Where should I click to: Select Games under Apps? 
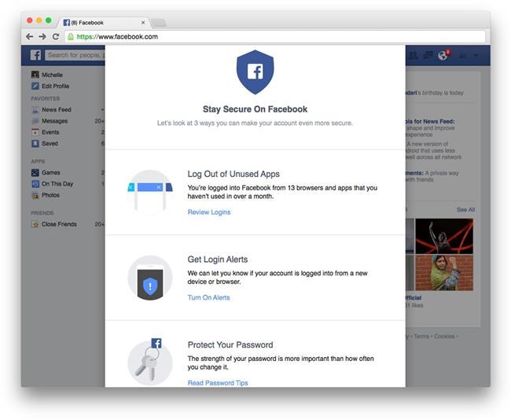pos(50,172)
